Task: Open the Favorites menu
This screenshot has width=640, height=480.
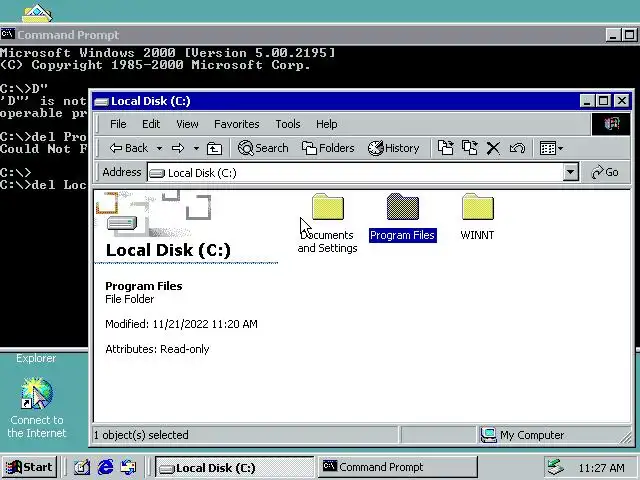Action: click(x=237, y=124)
